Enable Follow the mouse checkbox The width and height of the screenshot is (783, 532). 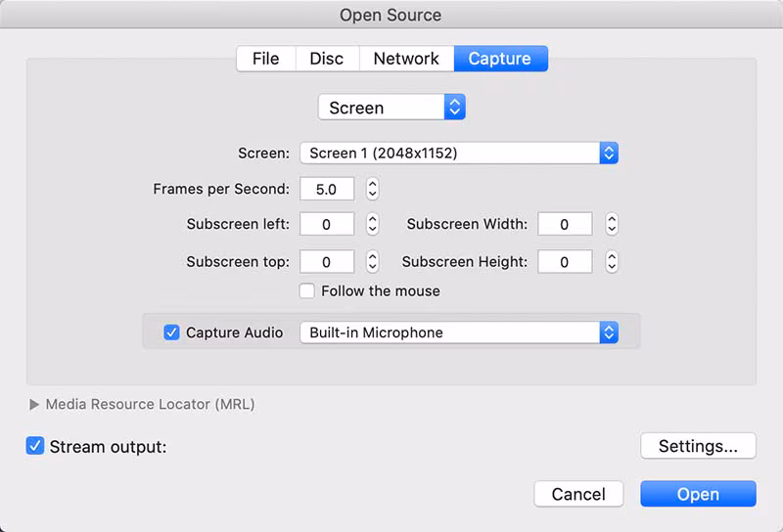click(x=307, y=290)
